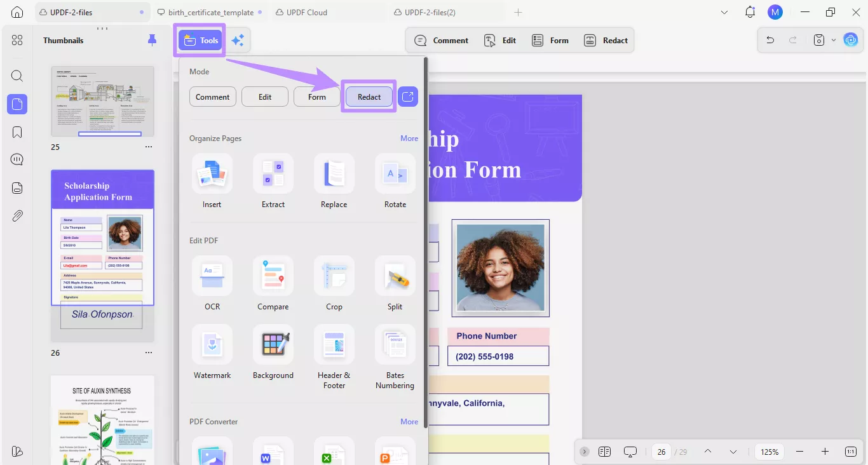Go to the home screen icon
Viewport: 868px width, 465px height.
tap(17, 12)
